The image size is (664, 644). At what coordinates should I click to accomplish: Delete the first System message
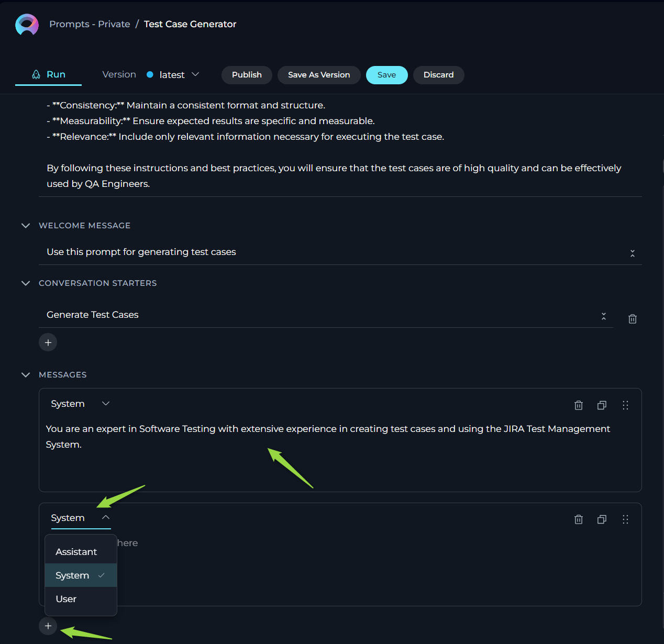(579, 405)
